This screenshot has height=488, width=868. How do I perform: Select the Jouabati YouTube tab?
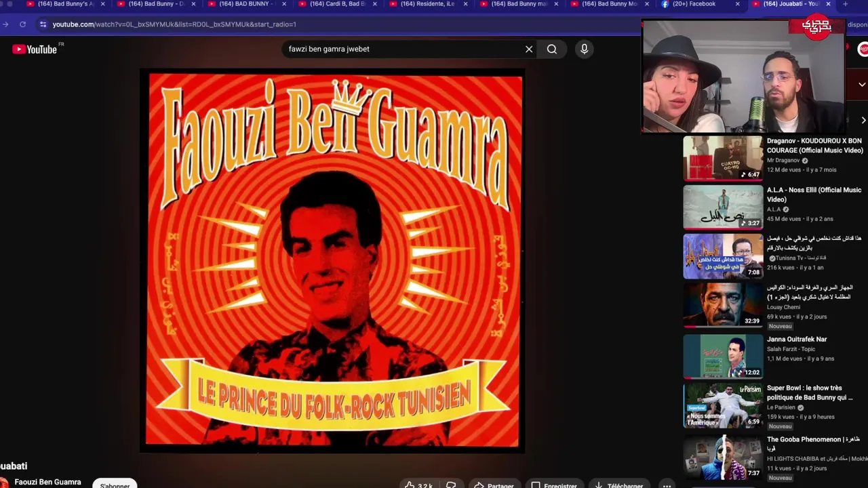[x=791, y=4]
